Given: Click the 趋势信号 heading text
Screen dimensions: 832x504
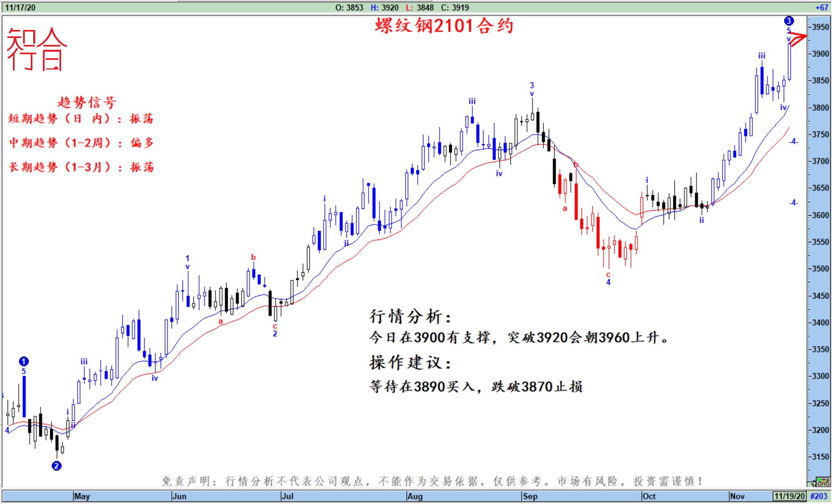Looking at the screenshot, I should [87, 102].
